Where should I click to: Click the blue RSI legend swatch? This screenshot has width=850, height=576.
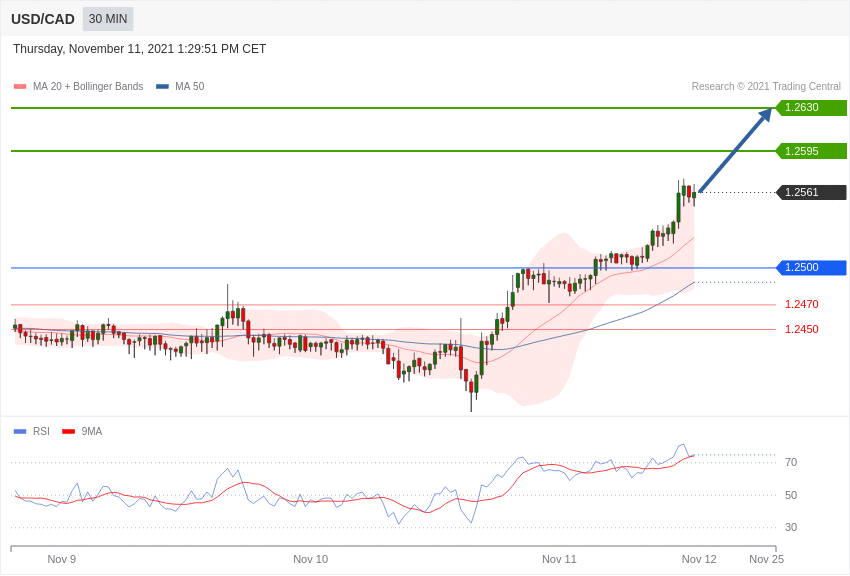coord(20,431)
